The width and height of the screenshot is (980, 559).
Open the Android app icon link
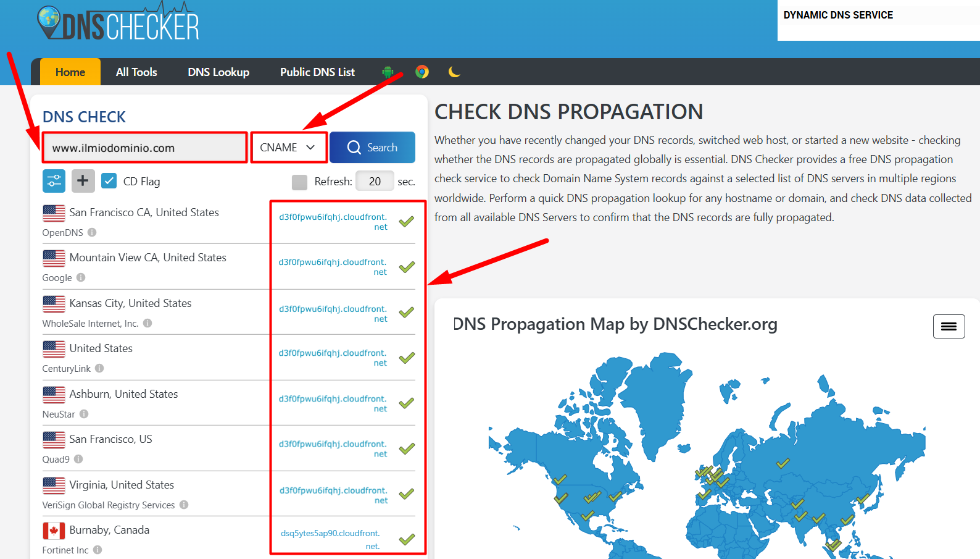pyautogui.click(x=388, y=72)
